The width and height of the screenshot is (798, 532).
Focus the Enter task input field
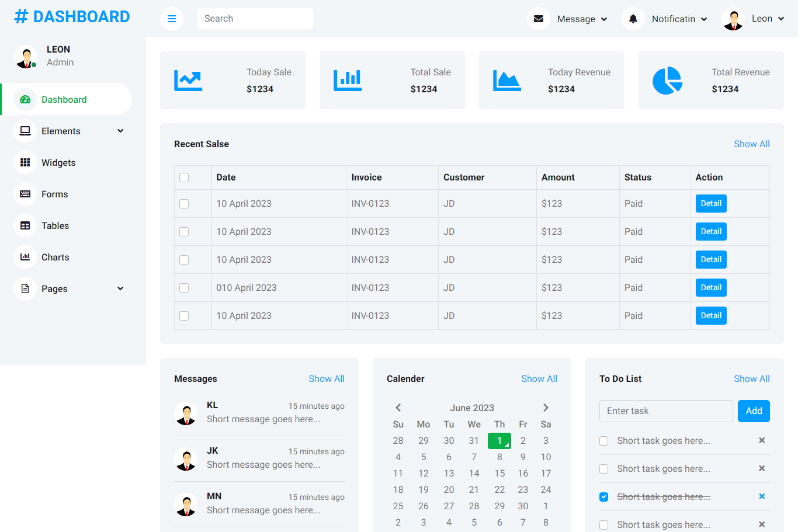pos(666,411)
